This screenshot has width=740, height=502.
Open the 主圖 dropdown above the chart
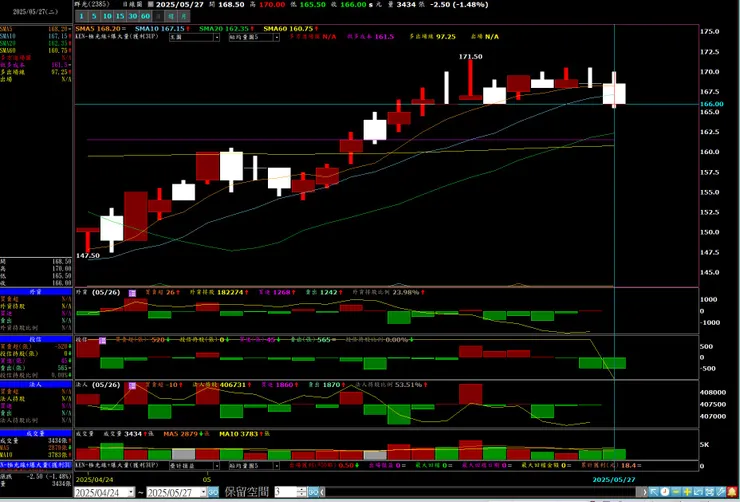pyautogui.click(x=194, y=37)
